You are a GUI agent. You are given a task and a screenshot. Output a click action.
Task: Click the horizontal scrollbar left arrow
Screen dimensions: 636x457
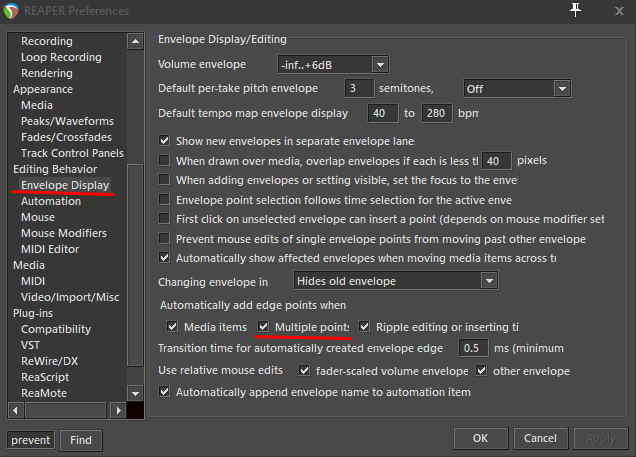[x=15, y=410]
